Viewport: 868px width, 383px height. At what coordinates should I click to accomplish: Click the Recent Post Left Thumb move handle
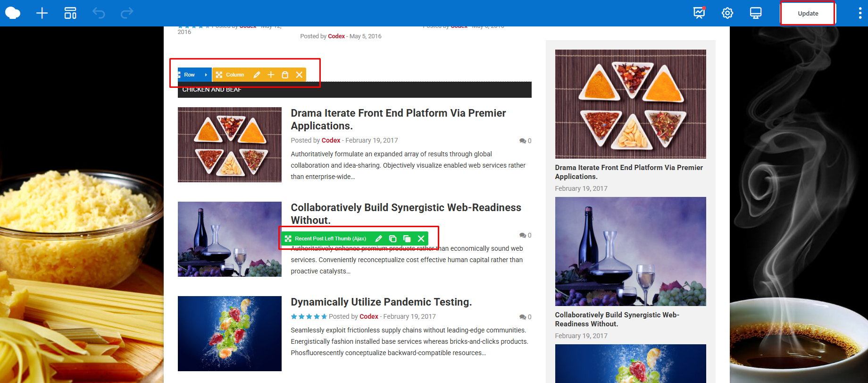(288, 238)
